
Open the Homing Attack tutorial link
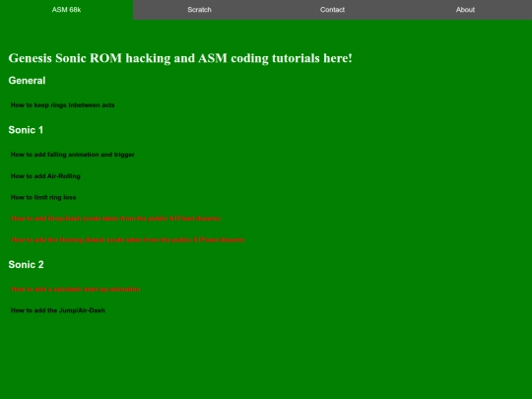pyautogui.click(x=127, y=239)
